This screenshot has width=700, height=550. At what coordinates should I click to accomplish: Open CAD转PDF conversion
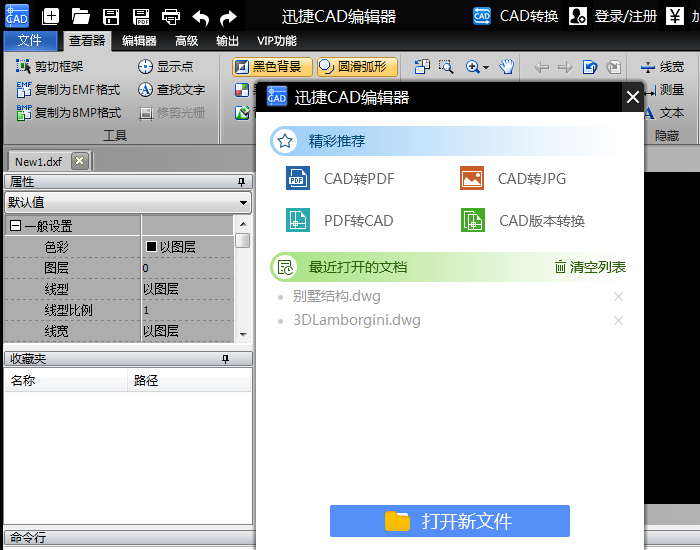coord(340,179)
